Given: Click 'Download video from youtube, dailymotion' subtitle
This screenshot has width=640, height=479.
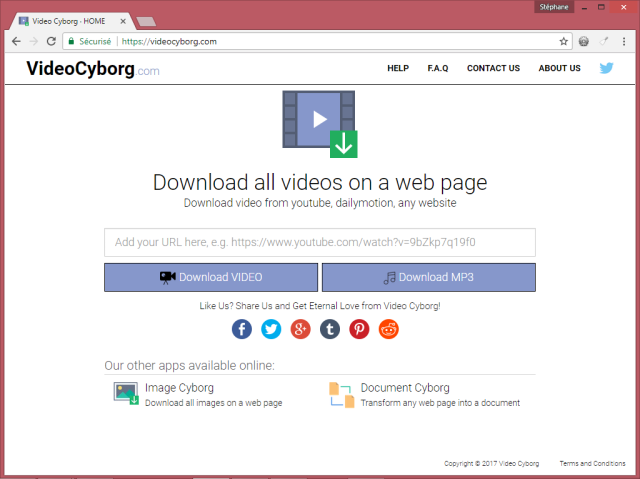Looking at the screenshot, I should tap(320, 203).
